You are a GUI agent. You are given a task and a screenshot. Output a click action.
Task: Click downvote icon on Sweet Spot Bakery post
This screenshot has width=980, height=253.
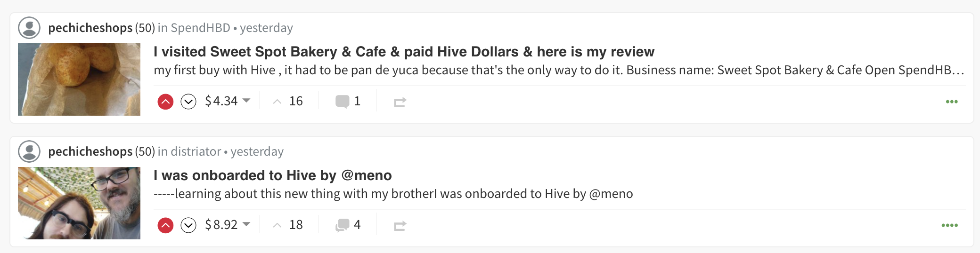pyautogui.click(x=188, y=102)
